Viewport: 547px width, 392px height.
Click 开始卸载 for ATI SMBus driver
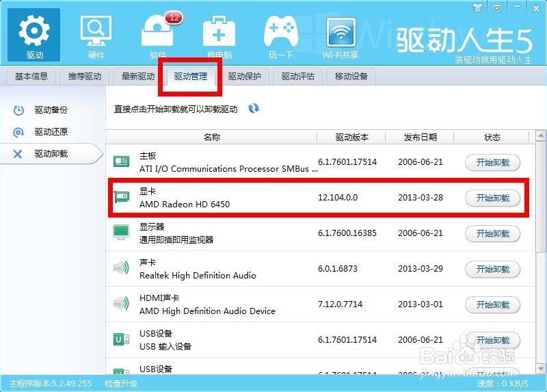click(492, 163)
